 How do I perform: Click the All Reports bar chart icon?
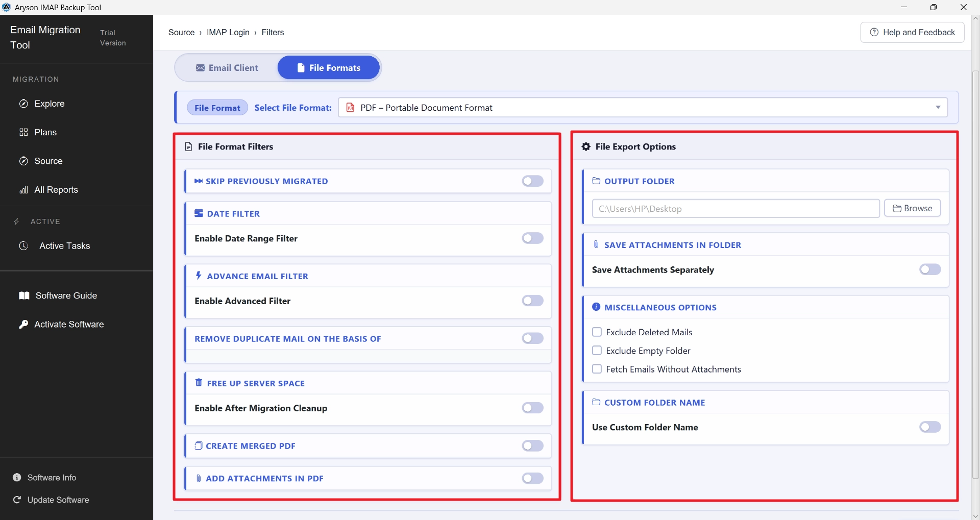(23, 190)
